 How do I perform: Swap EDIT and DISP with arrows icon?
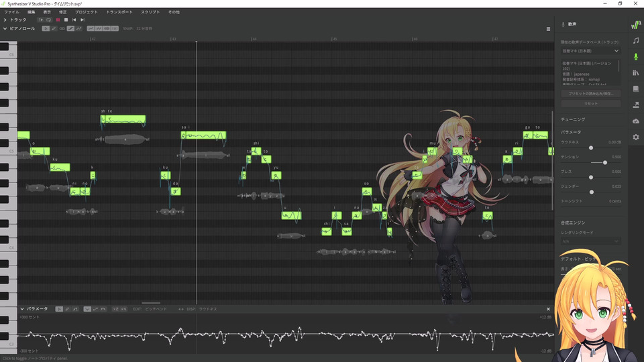[180, 309]
